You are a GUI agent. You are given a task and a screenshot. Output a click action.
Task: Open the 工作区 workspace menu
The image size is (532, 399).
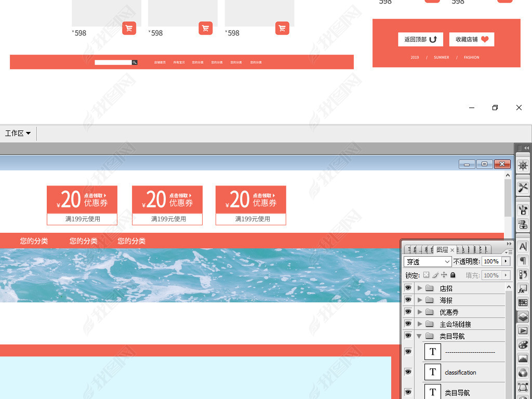pyautogui.click(x=18, y=134)
